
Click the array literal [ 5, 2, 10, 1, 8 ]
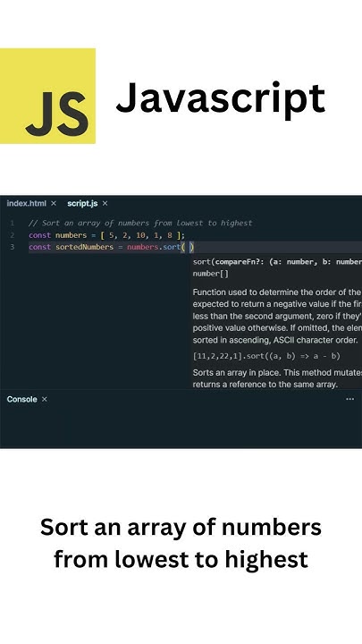(x=140, y=235)
